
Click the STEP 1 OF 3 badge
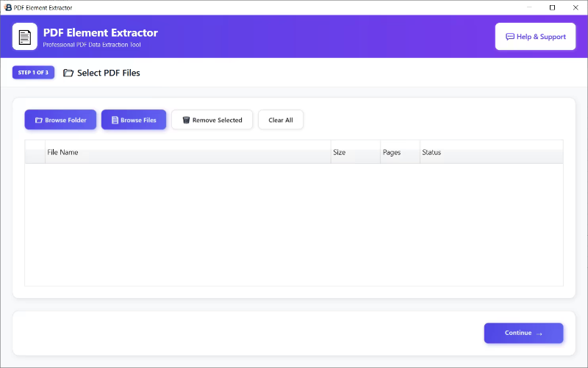(x=33, y=73)
